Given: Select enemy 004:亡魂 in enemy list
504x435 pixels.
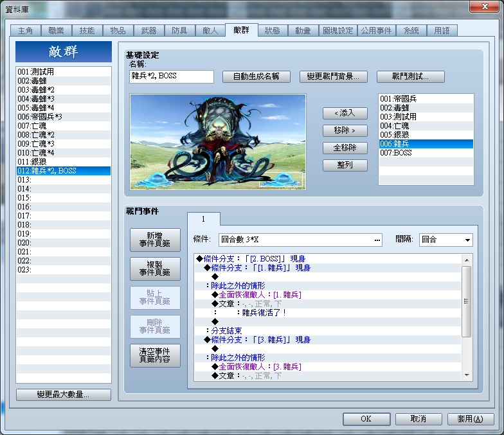Looking at the screenshot, I should [426, 126].
